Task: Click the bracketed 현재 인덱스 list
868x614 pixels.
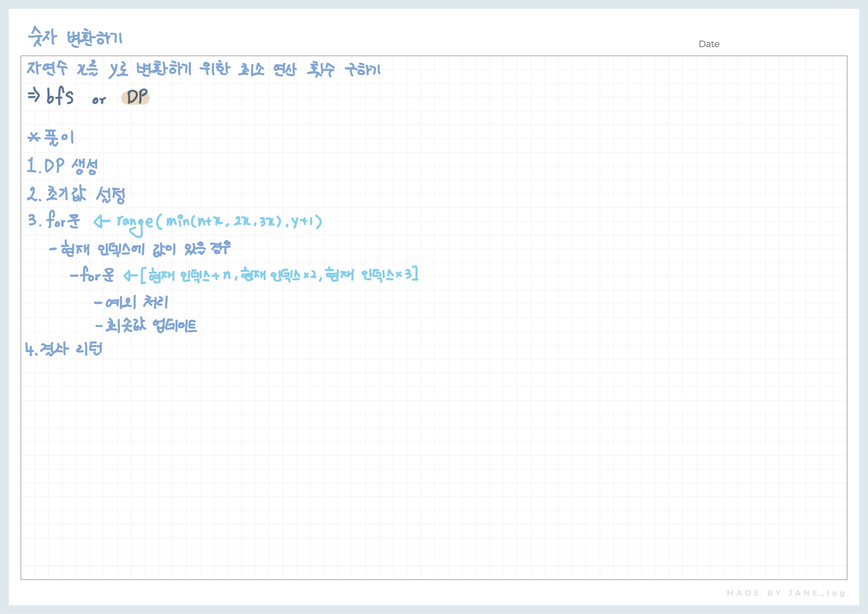Action: [x=280, y=275]
